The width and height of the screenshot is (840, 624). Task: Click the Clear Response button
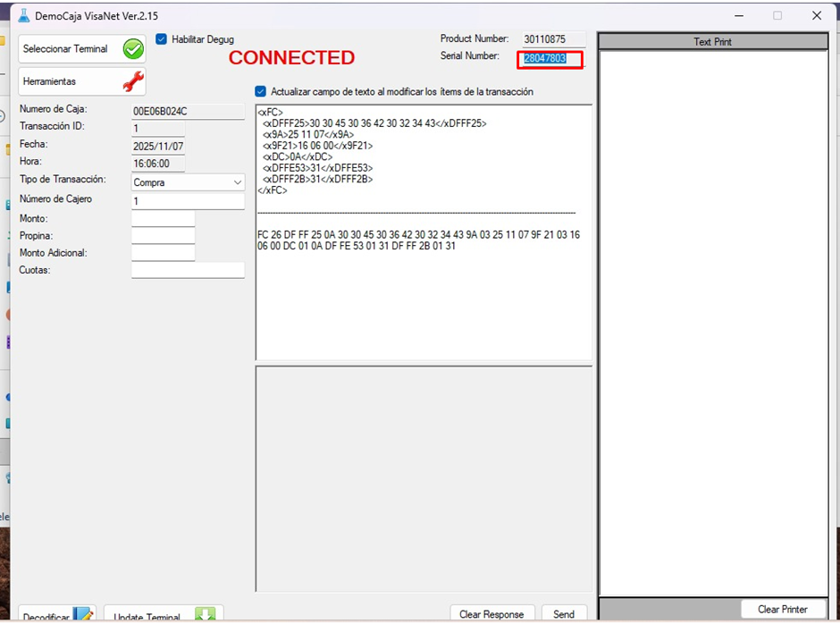pyautogui.click(x=491, y=614)
